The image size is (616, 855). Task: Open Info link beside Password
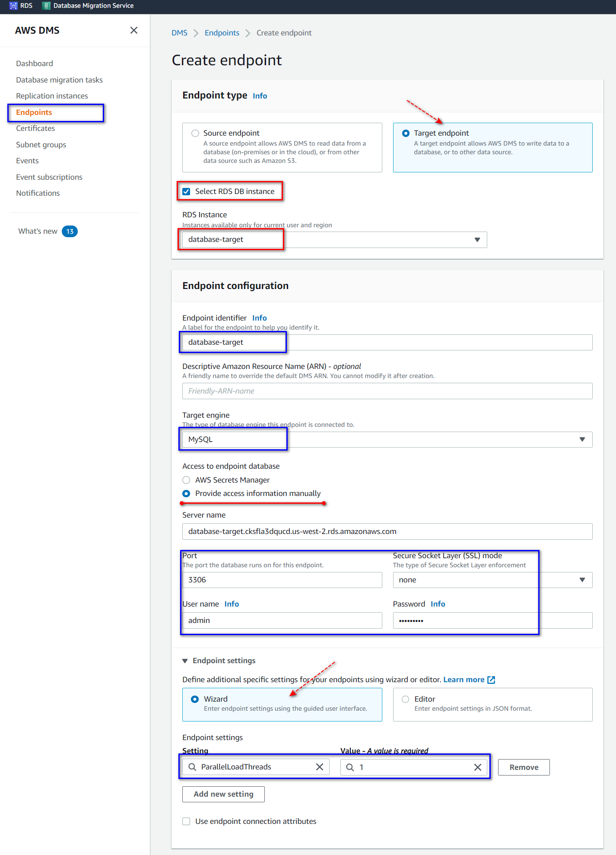point(438,604)
